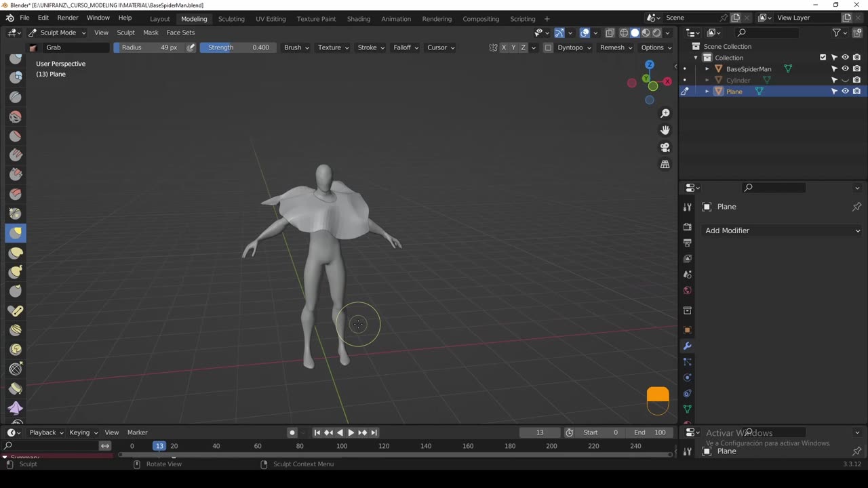Viewport: 868px width, 488px height.
Task: Hide the Plane object with eye icon
Action: pos(845,91)
